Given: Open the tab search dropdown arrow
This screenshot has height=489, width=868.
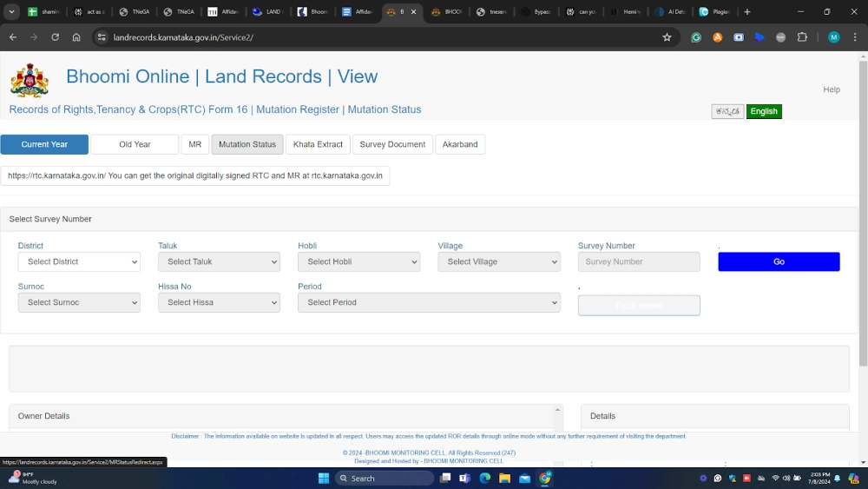Looking at the screenshot, I should point(11,11).
